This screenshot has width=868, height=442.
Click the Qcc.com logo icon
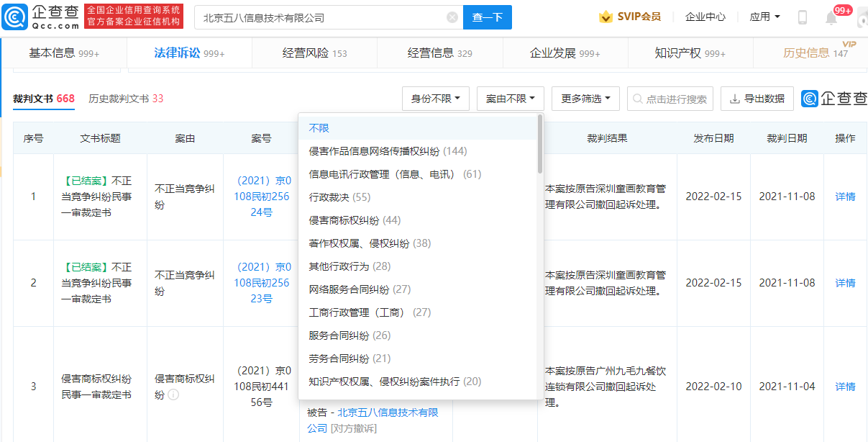[x=16, y=17]
